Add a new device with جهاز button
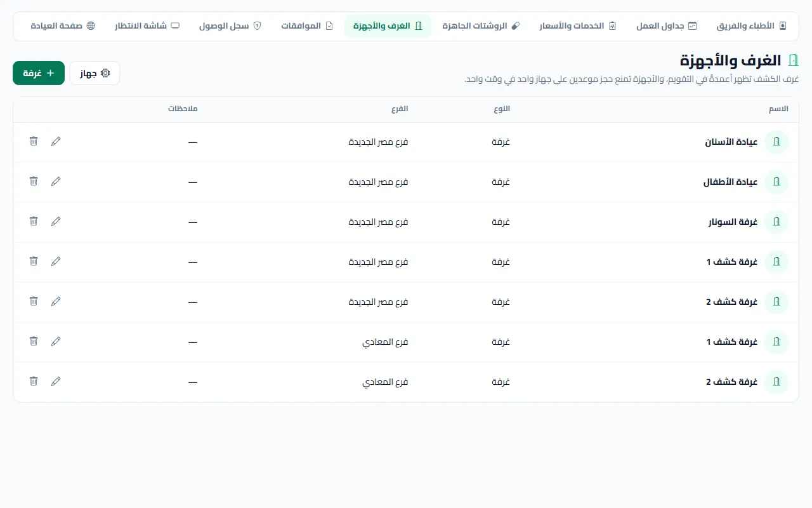Screen dimensions: 812x508 click(95, 73)
